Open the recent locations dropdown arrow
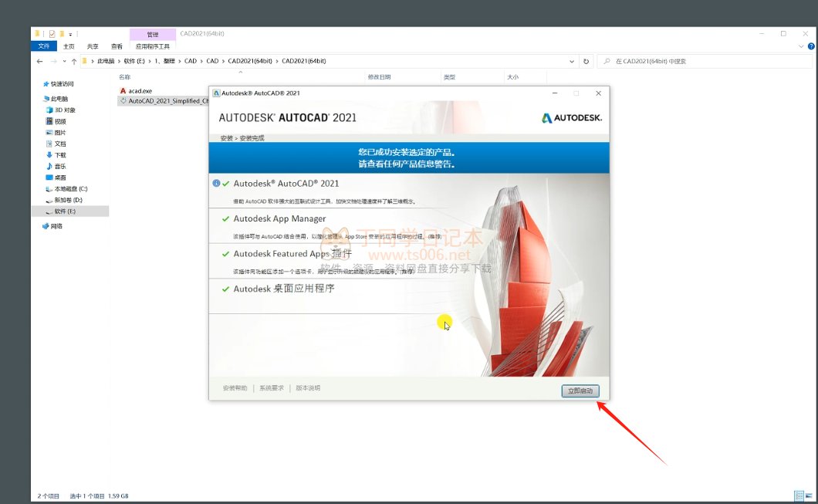 point(64,61)
